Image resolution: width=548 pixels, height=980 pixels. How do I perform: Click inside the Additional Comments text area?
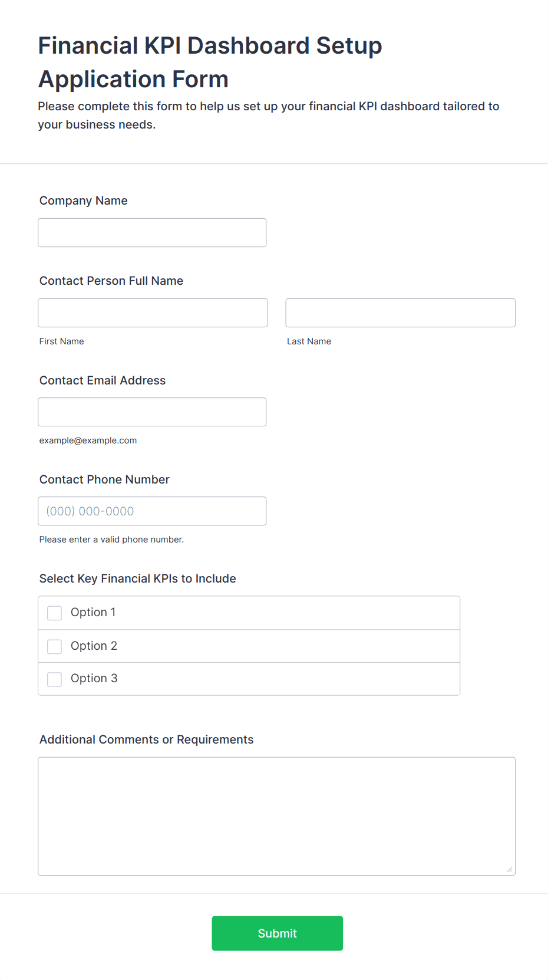click(x=276, y=816)
